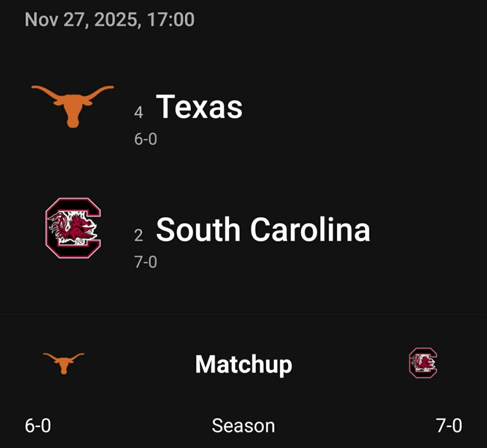Tap South Carolina's number 2 ranking
The width and height of the screenshot is (487, 448).
coord(138,235)
